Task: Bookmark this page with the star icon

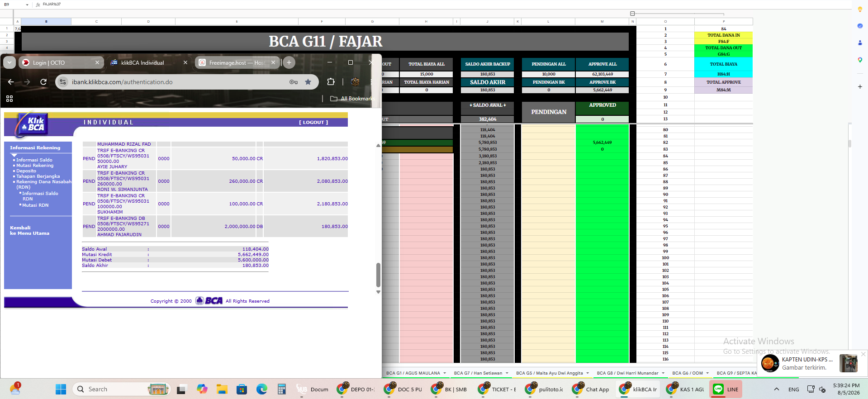Action: coord(308,82)
